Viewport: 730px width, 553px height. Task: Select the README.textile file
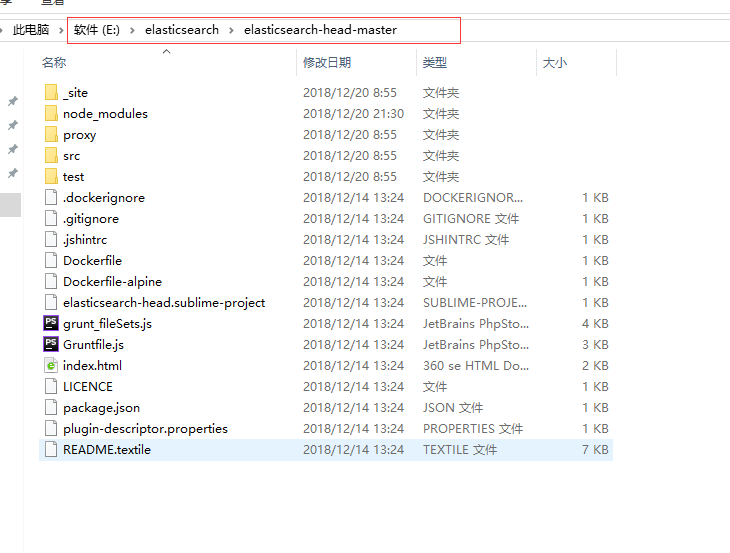[x=107, y=450]
